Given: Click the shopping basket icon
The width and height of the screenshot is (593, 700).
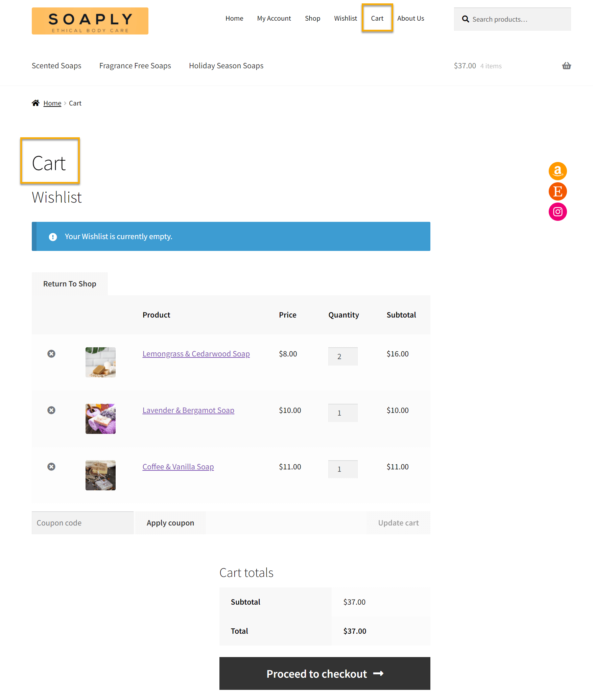Looking at the screenshot, I should [x=566, y=66].
